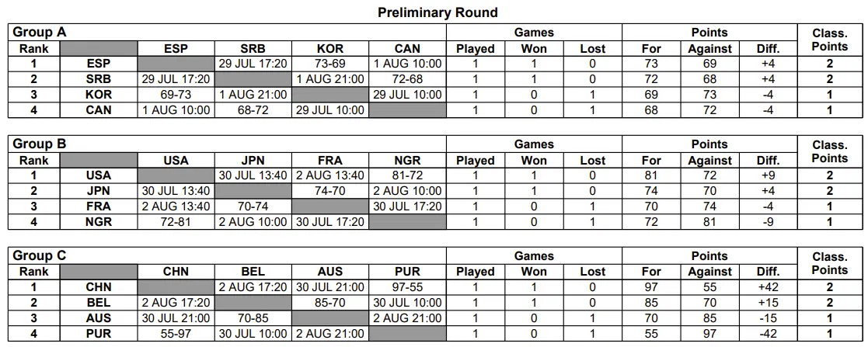Click the 72-68 score in the SRB row
Viewport: 868px width, 347px height.
point(407,79)
